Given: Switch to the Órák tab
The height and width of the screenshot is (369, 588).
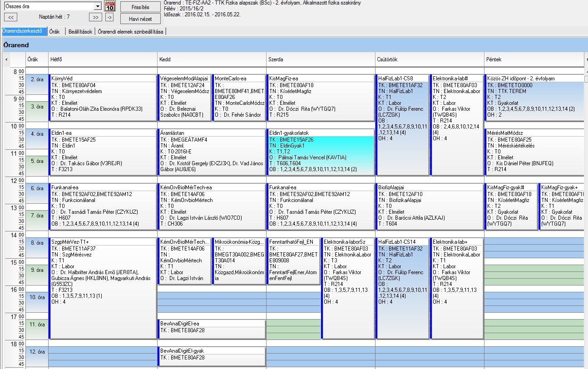Looking at the screenshot, I should point(54,32).
